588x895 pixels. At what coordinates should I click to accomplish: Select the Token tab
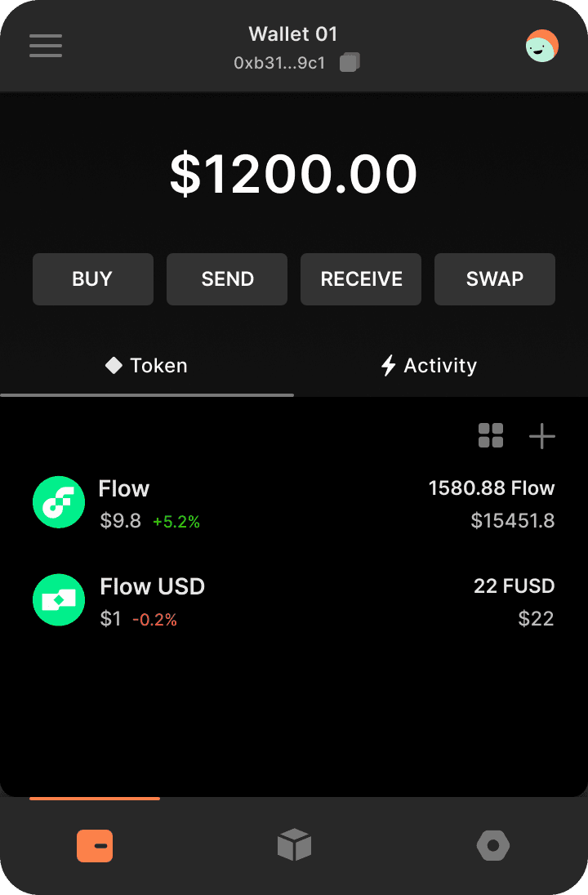(x=147, y=366)
